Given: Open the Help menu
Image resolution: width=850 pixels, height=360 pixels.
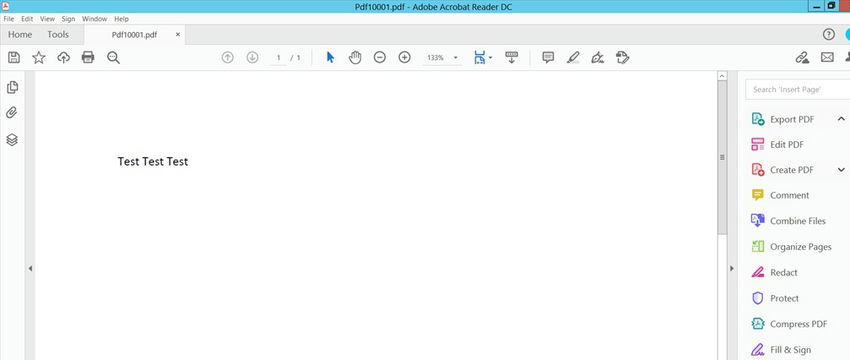Looking at the screenshot, I should [121, 18].
